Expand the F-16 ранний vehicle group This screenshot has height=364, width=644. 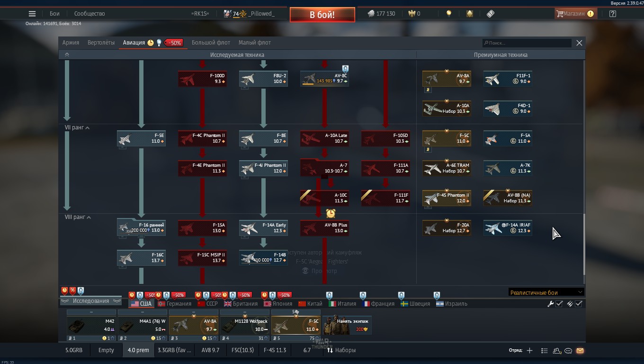141,227
